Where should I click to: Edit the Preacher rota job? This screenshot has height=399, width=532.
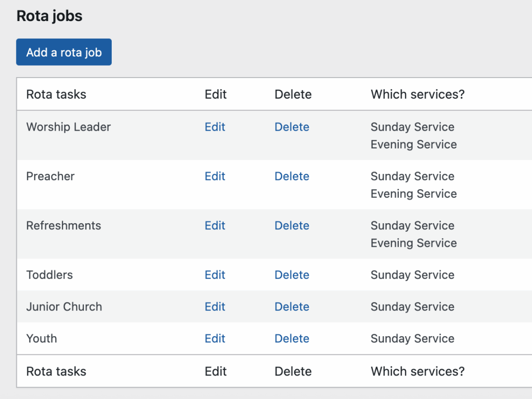tap(215, 176)
